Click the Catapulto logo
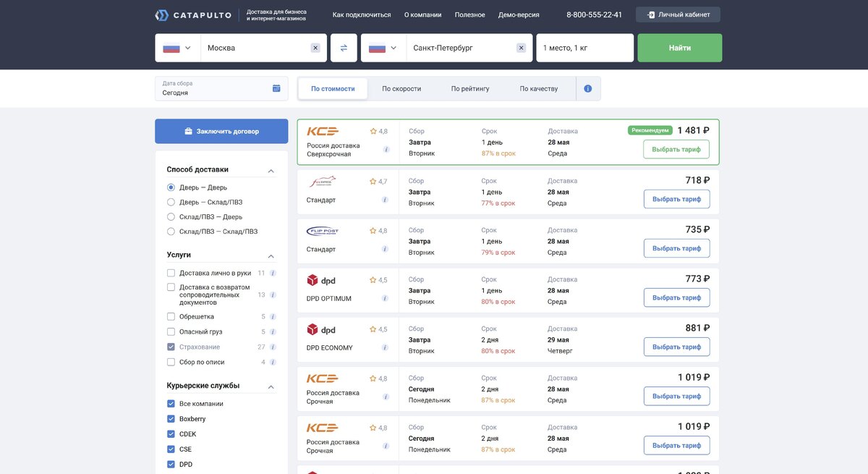 tap(194, 15)
